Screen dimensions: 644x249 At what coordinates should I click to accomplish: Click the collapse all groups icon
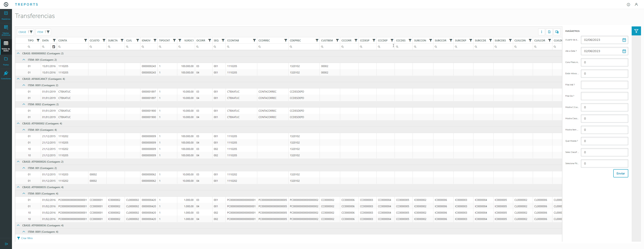coord(541,32)
